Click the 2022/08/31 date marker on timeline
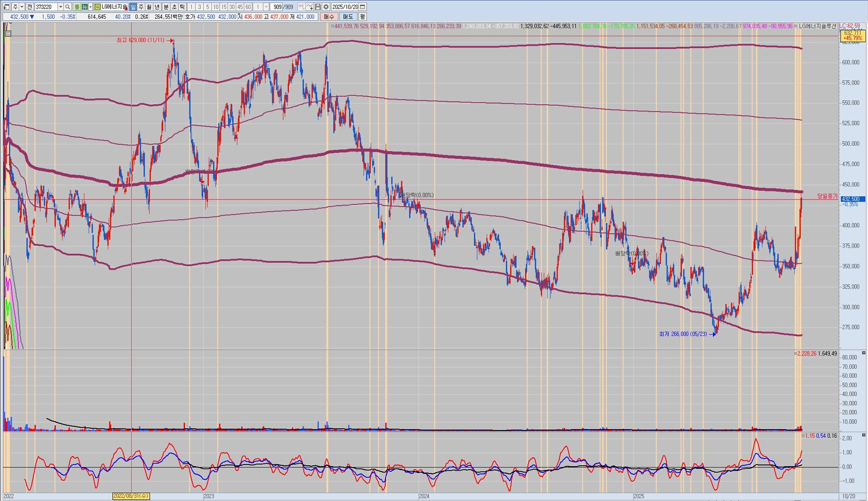Image resolution: width=868 pixels, height=501 pixels. [x=131, y=496]
